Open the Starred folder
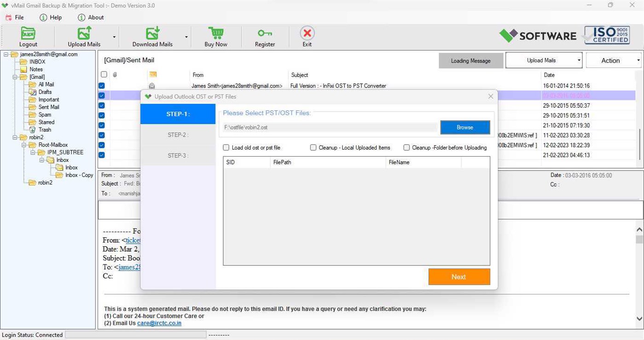Viewport: 644px width, 340px height. point(46,122)
